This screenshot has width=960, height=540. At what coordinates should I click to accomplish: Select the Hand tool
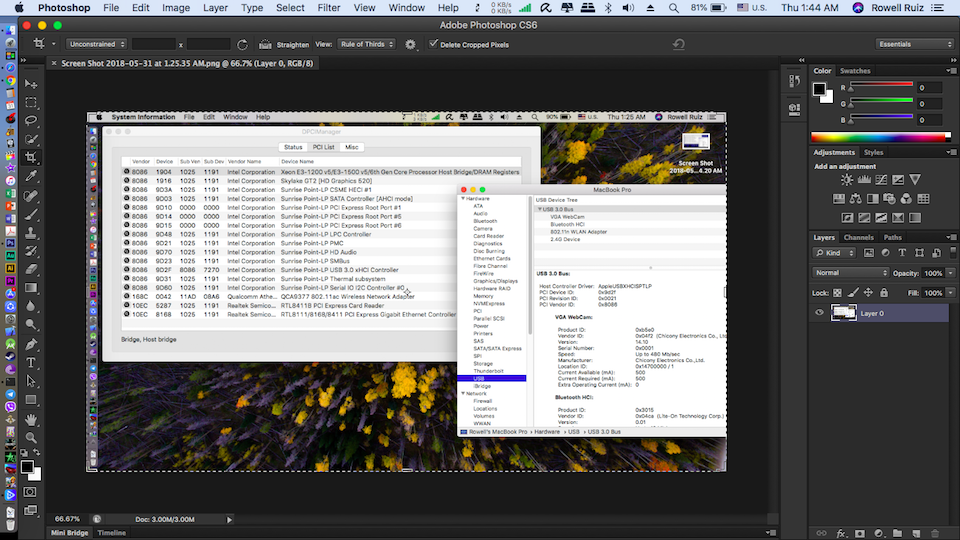(x=31, y=419)
